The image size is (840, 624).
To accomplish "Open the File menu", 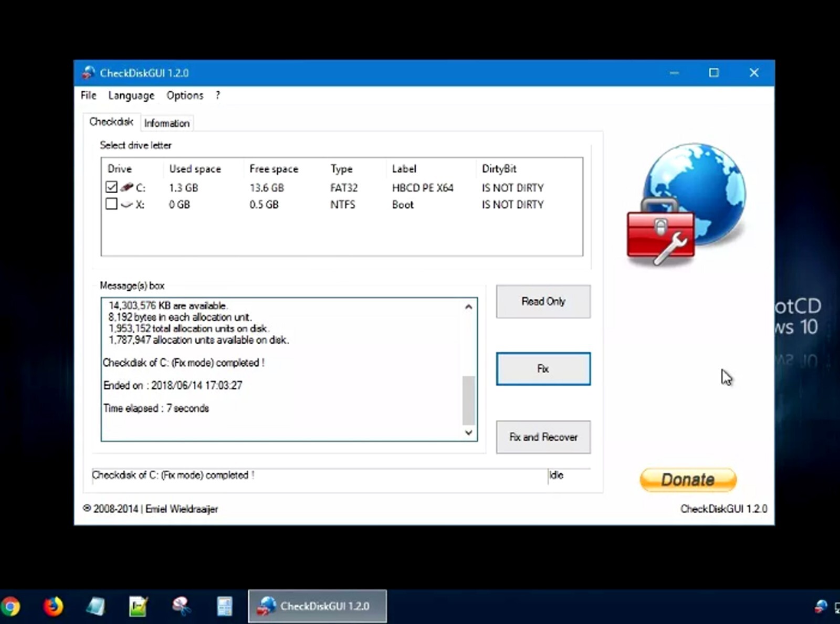I will click(88, 96).
